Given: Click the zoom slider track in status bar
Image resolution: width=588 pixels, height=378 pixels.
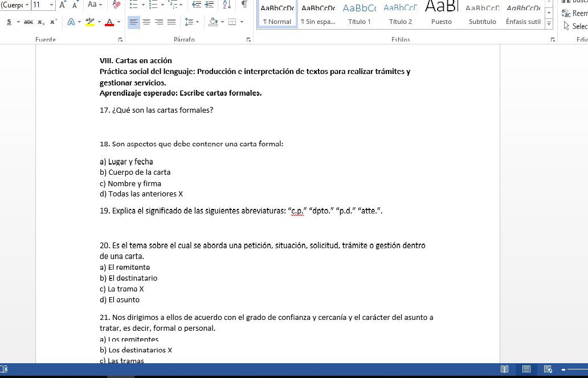Looking at the screenshot, I should 578,370.
